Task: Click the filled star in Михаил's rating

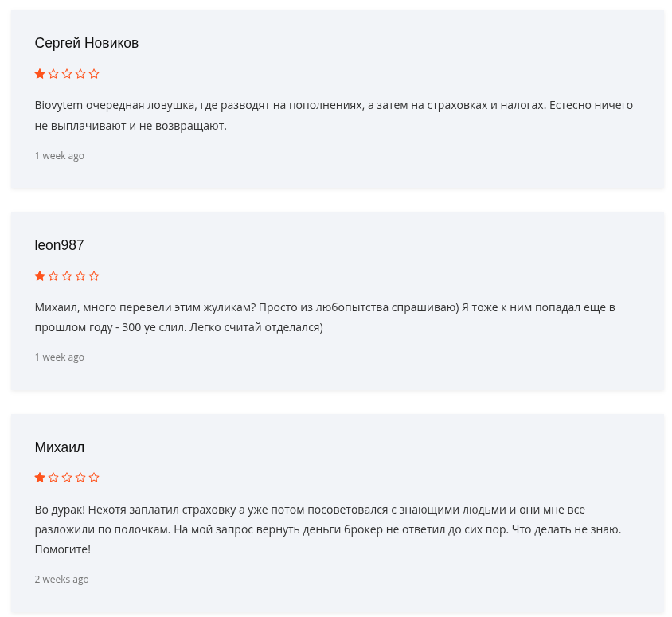Action: pyautogui.click(x=40, y=478)
